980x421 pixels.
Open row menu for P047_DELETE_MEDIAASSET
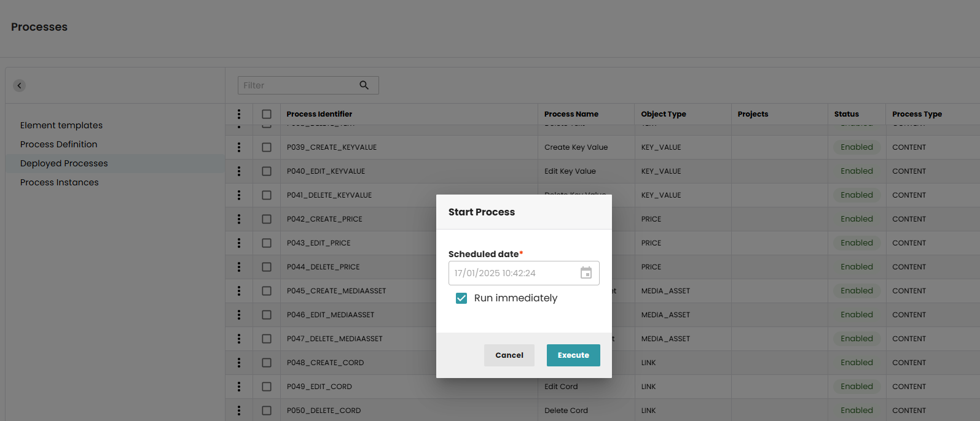tap(239, 339)
